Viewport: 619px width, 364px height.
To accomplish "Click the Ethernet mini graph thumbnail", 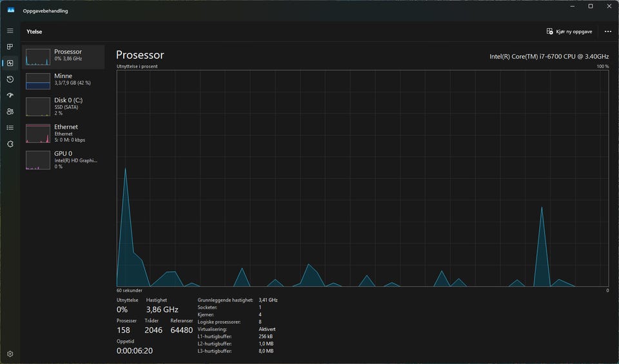I will click(38, 133).
